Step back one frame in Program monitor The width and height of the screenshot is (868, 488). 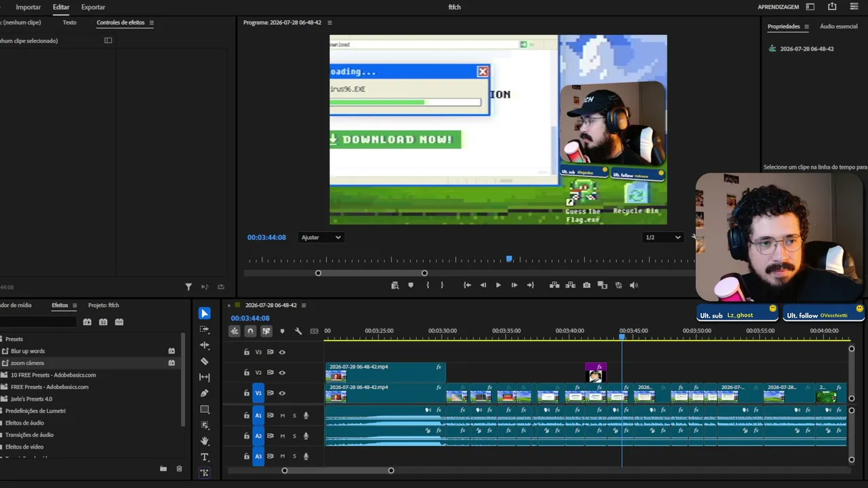click(483, 285)
